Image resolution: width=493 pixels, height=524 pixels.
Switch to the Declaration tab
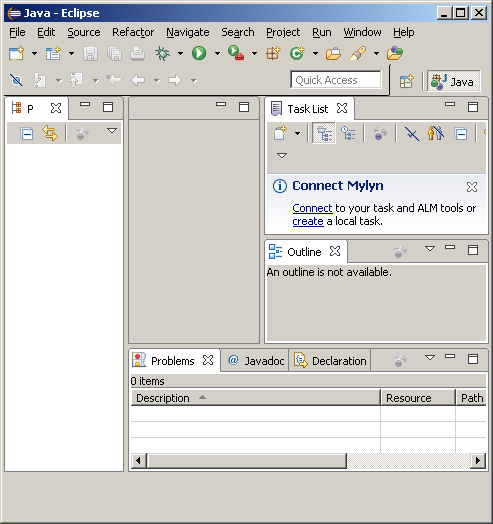pyautogui.click(x=330, y=361)
